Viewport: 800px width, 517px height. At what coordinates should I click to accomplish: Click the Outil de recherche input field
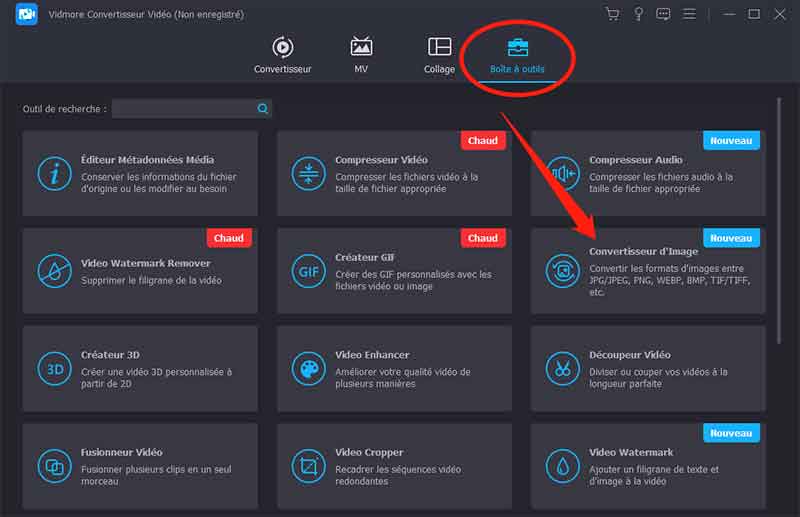pyautogui.click(x=183, y=109)
